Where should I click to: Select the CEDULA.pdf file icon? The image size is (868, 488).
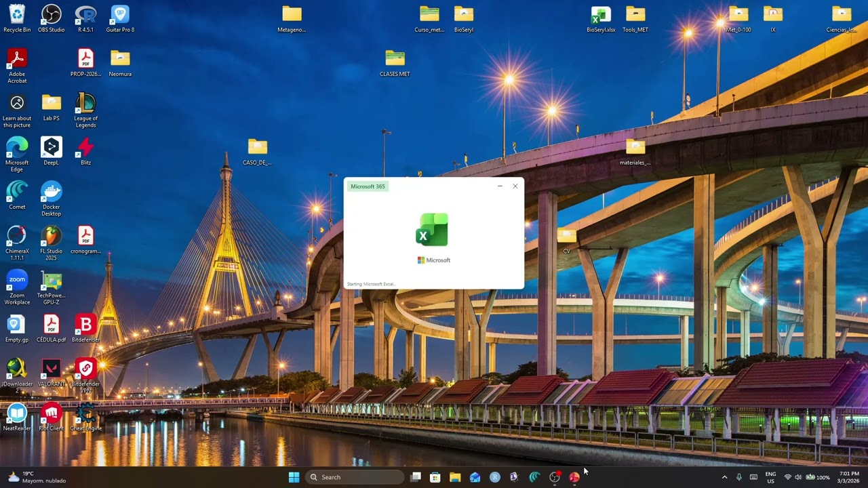click(52, 329)
